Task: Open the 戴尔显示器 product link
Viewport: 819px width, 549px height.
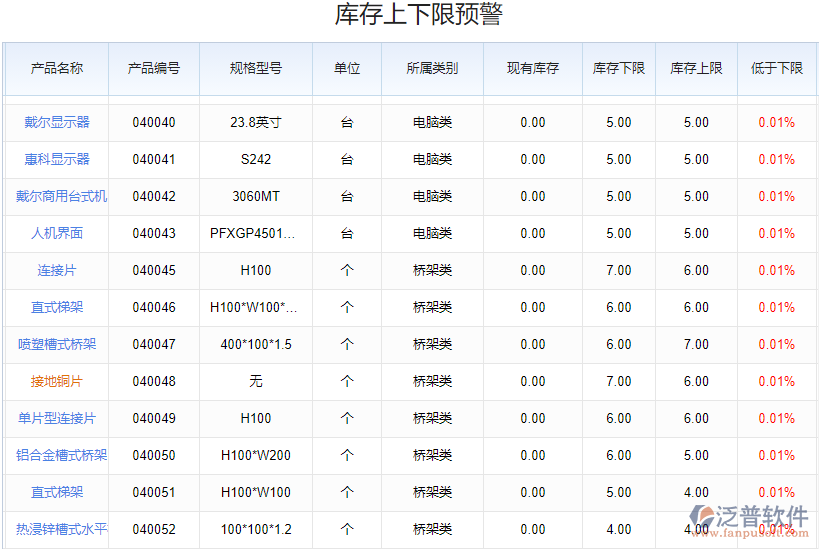Action: pyautogui.click(x=57, y=122)
